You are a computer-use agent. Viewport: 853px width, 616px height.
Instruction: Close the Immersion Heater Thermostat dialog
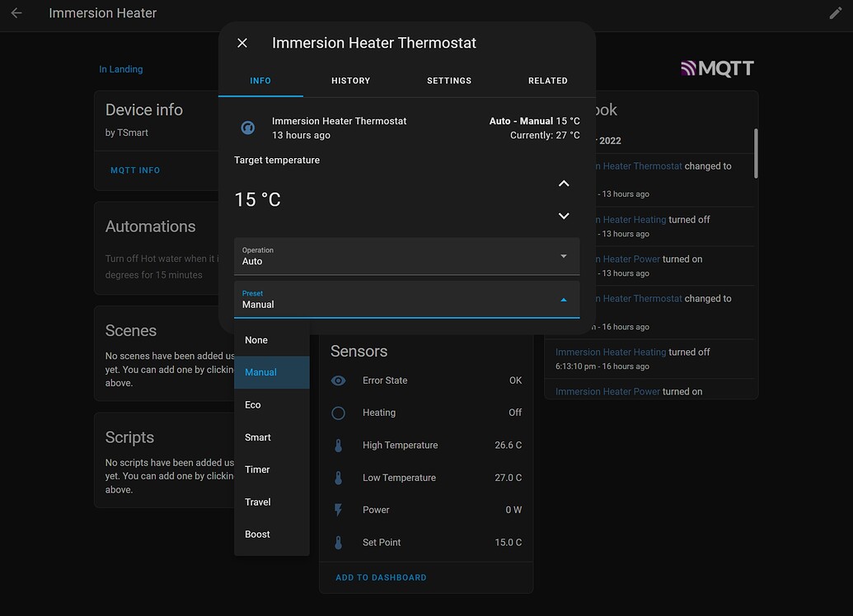tap(242, 43)
